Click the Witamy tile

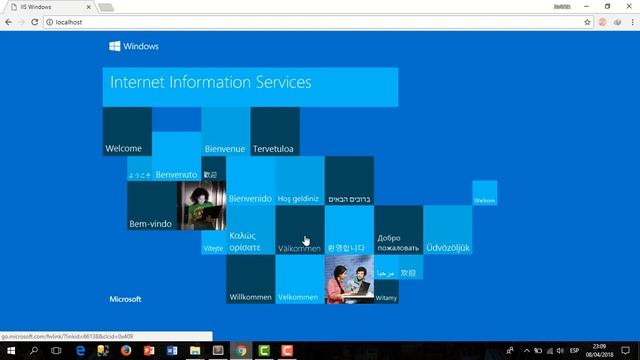386,292
